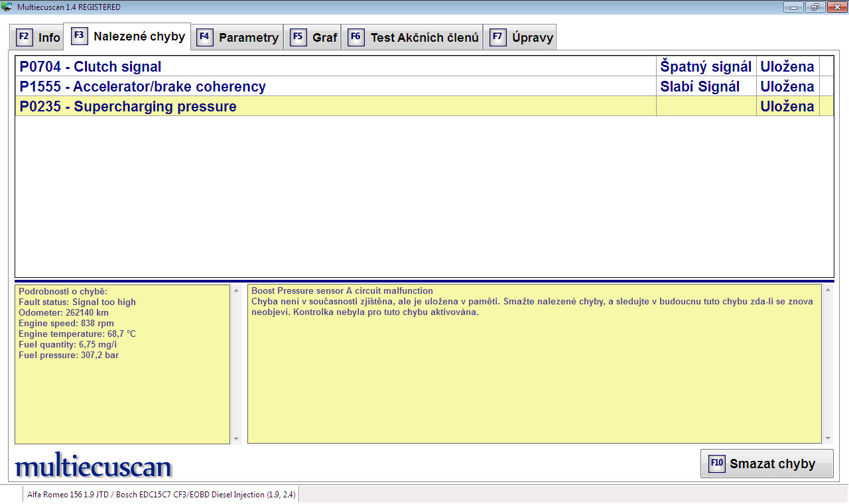The height and width of the screenshot is (504, 849).
Task: Click the Multiecuscan title bar app icon
Action: (x=7, y=7)
